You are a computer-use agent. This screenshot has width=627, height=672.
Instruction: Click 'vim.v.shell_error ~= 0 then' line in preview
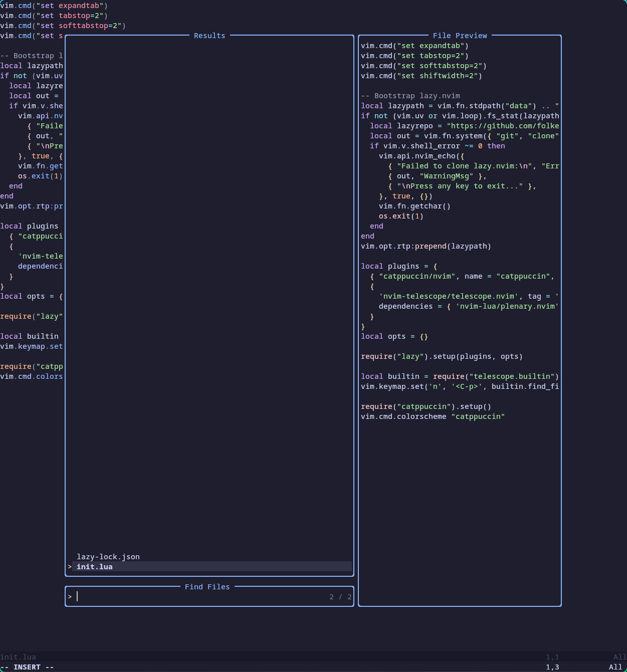[438, 146]
